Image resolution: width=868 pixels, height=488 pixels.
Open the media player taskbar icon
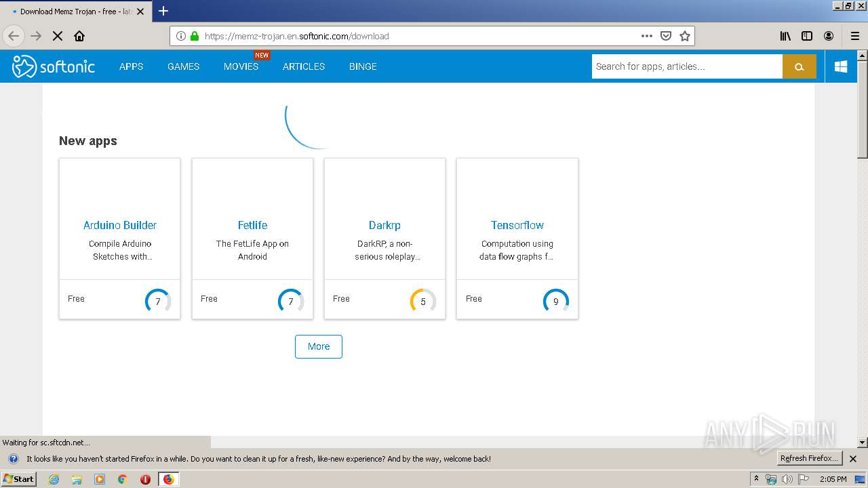(100, 479)
